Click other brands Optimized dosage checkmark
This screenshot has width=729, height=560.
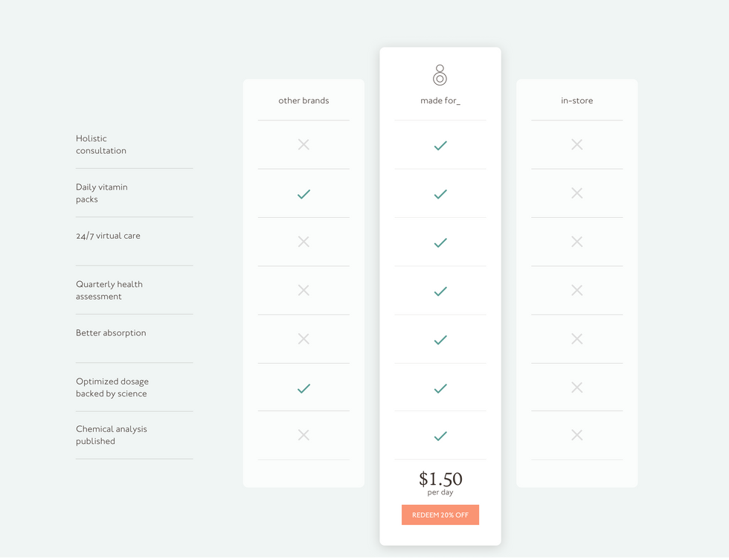click(x=304, y=388)
